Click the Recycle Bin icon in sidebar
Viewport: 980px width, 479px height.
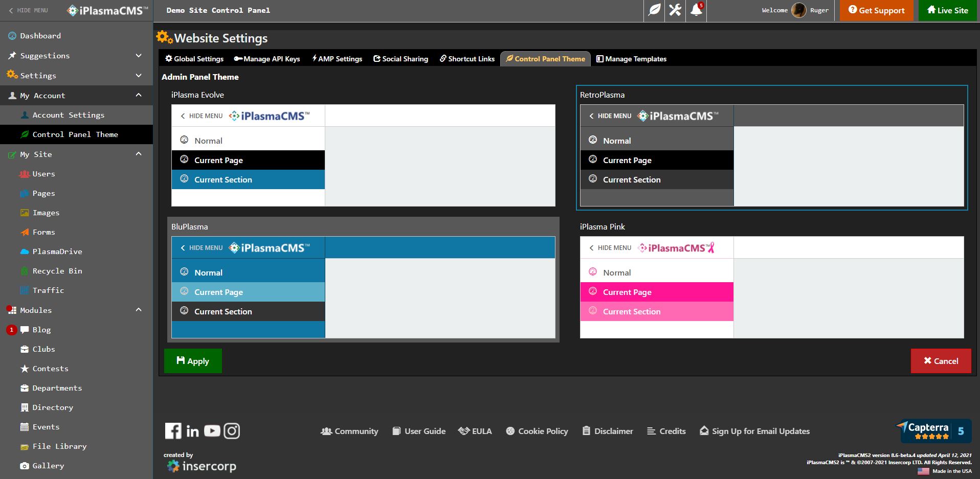(x=24, y=271)
